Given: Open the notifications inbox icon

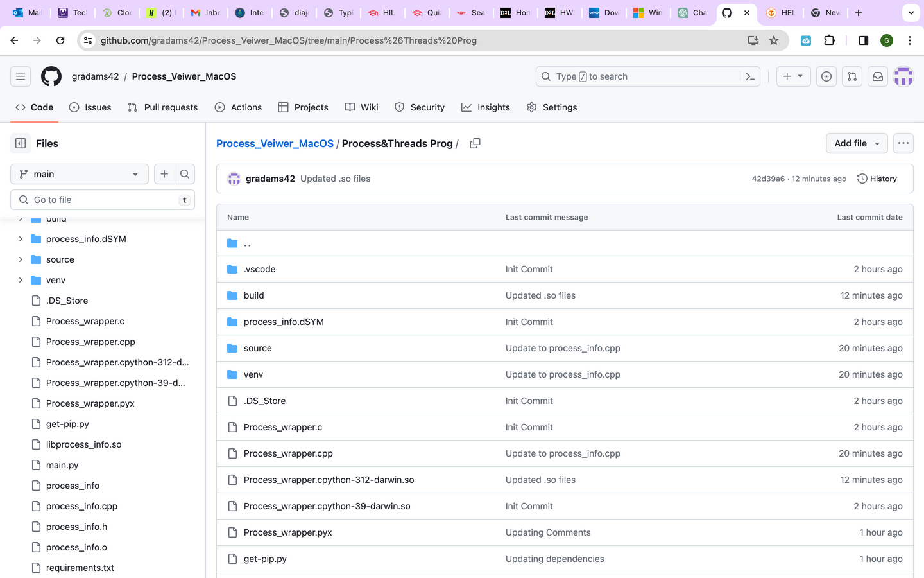Looking at the screenshot, I should coord(877,76).
